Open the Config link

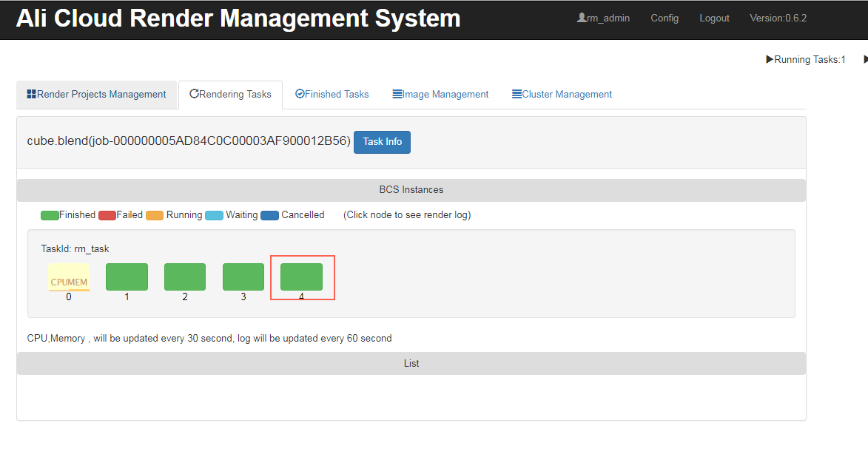pos(665,18)
